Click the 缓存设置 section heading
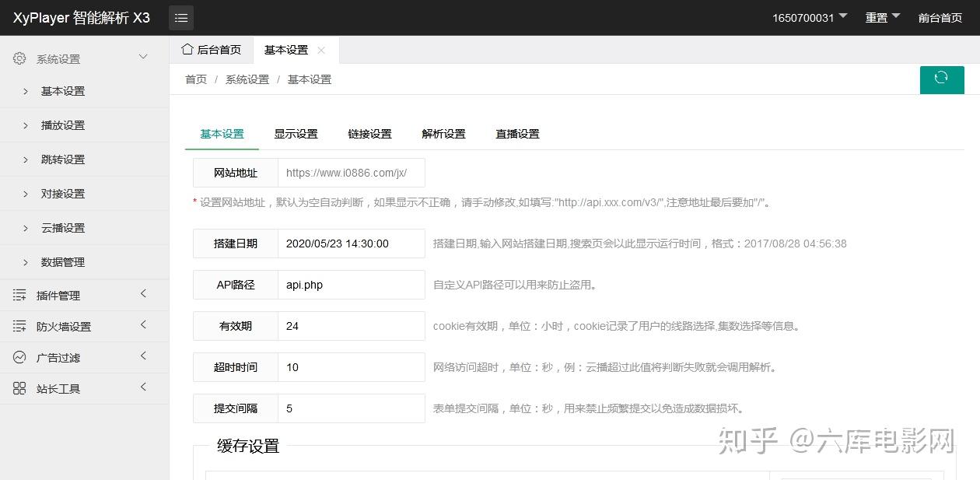This screenshot has width=980, height=480. (x=248, y=446)
